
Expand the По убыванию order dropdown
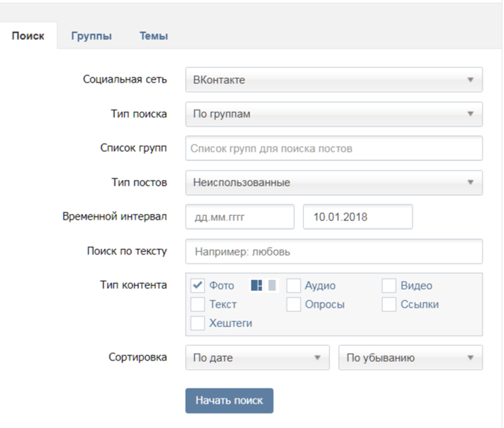(x=410, y=358)
